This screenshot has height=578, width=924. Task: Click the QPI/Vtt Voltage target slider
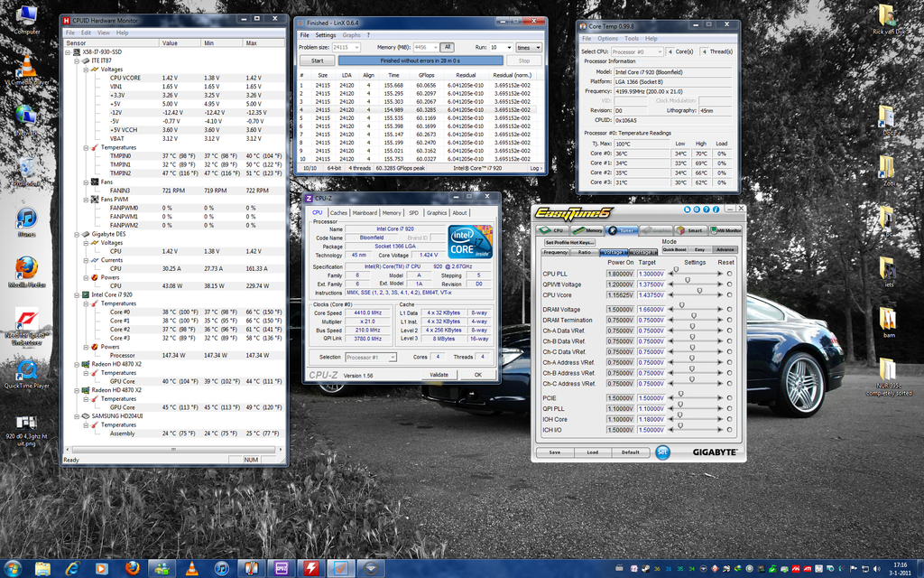(x=688, y=281)
